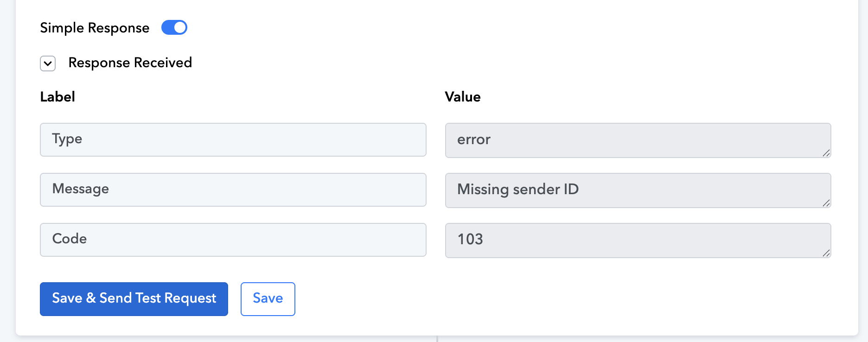Focus the Missing sender ID value box

pyautogui.click(x=638, y=190)
